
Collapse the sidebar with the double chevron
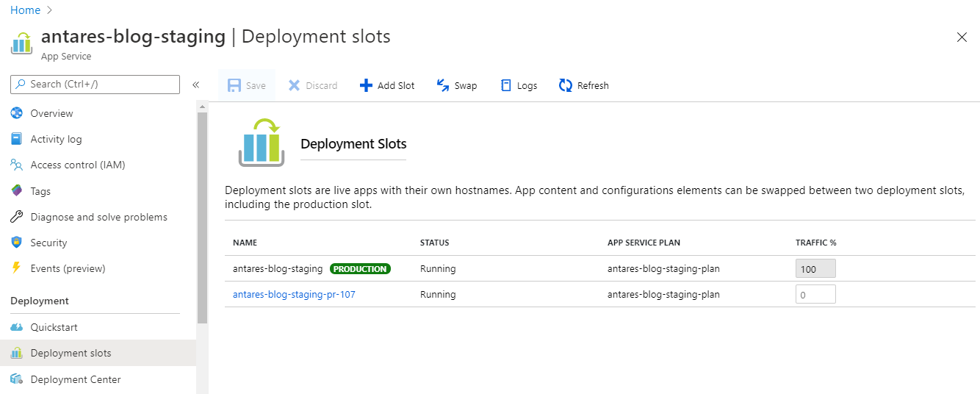pyautogui.click(x=195, y=85)
